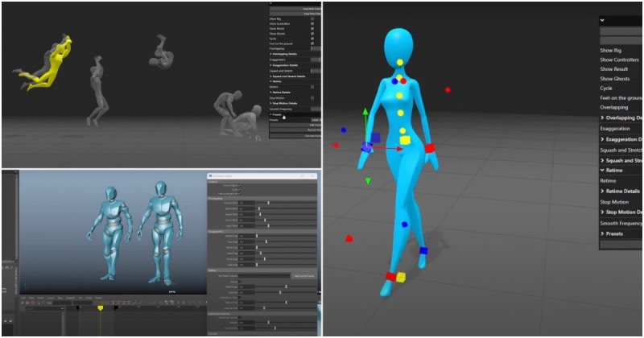Click the yellow head controller on the blue character
The width and height of the screenshot is (644, 338).
point(399,62)
